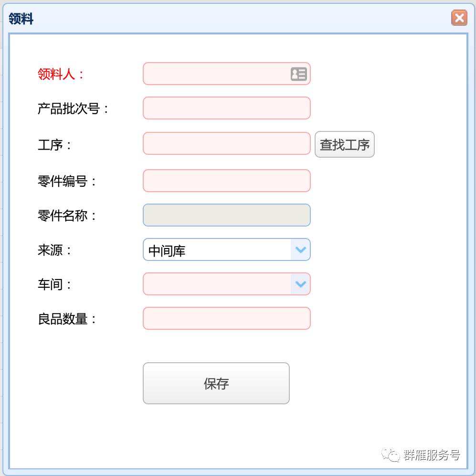The width and height of the screenshot is (476, 476).
Task: Focus the 领料人 input field
Action: pyautogui.click(x=216, y=74)
